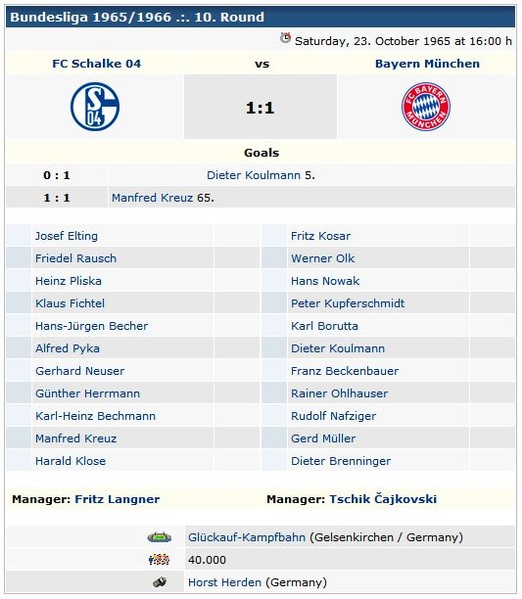Click the clock icon beside match date
The height and width of the screenshot is (599, 522).
coord(285,38)
